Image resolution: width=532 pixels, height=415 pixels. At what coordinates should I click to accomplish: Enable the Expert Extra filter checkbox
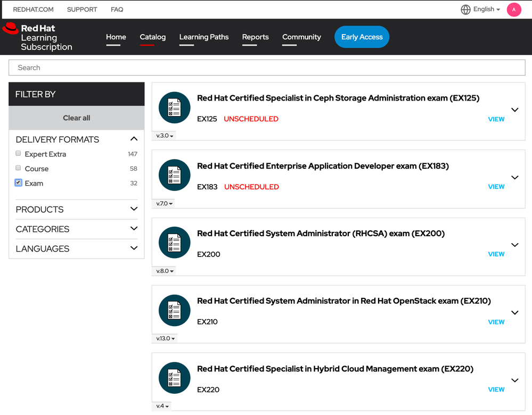point(19,154)
